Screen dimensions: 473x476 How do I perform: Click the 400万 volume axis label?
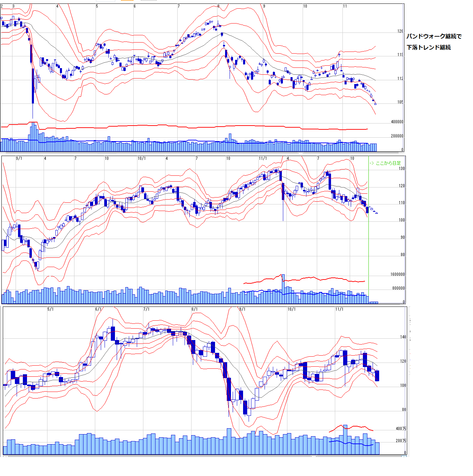[x=401, y=429]
